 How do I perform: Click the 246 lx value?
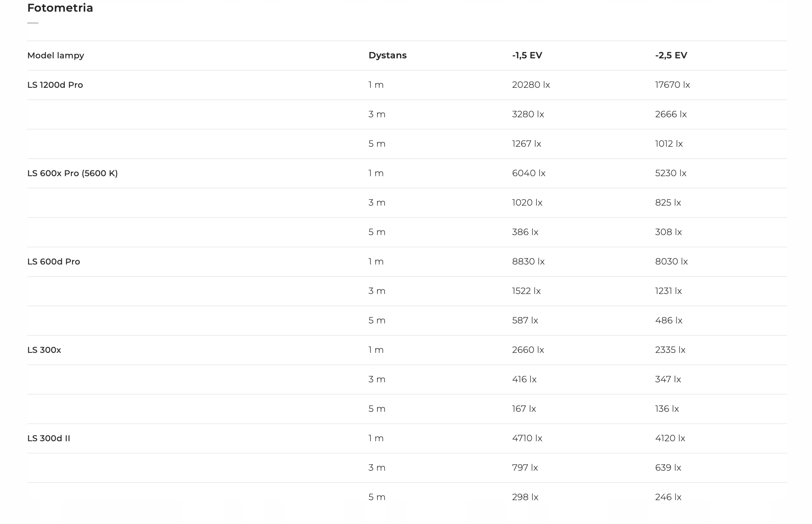668,497
